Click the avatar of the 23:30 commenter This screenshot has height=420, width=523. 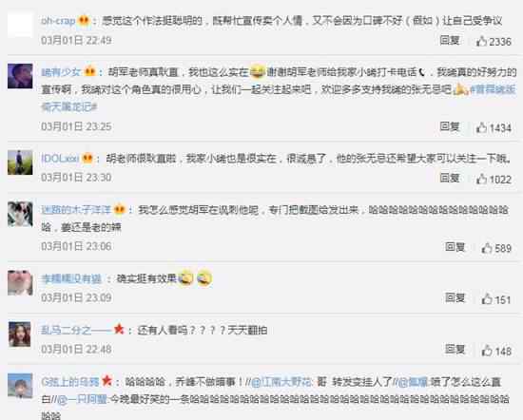[20, 162]
